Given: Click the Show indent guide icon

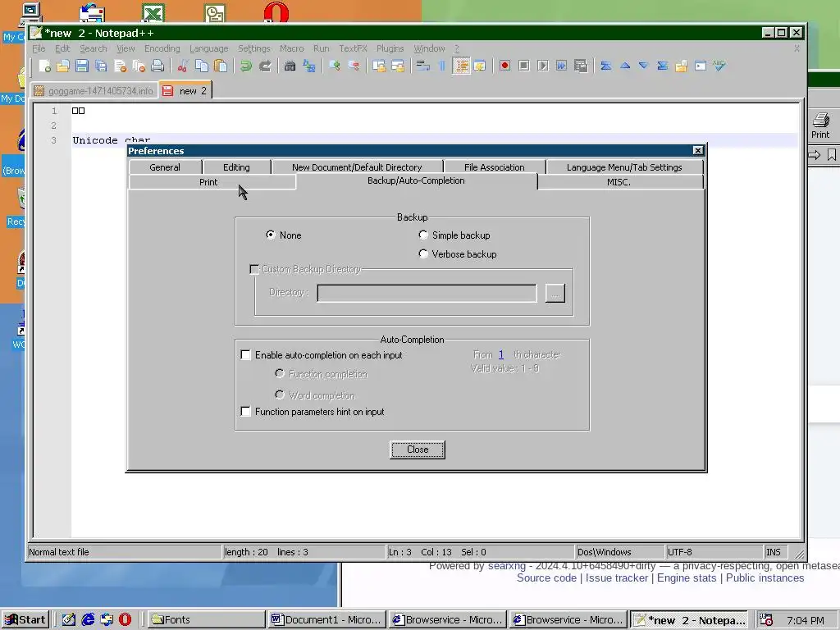Looking at the screenshot, I should point(461,66).
